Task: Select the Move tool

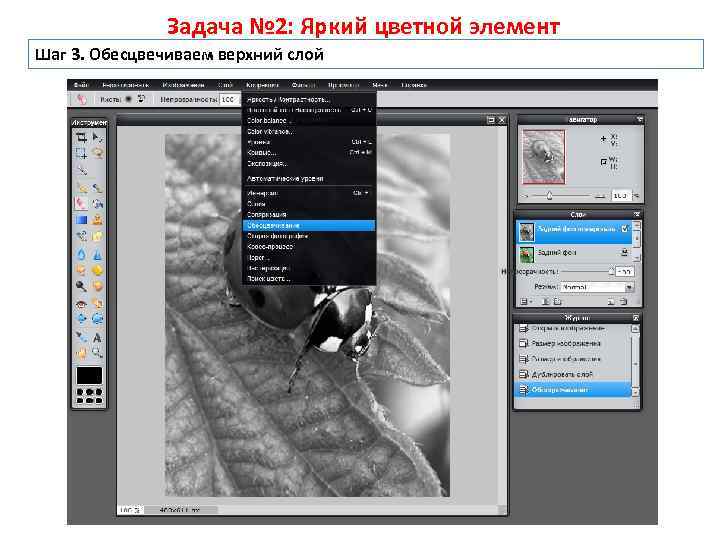Action: 97,137
